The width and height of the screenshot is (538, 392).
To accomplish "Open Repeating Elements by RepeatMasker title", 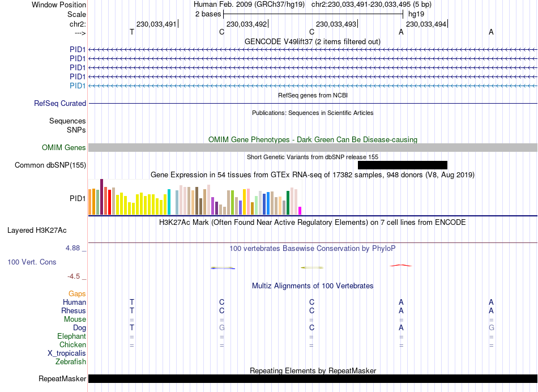I will [313, 370].
